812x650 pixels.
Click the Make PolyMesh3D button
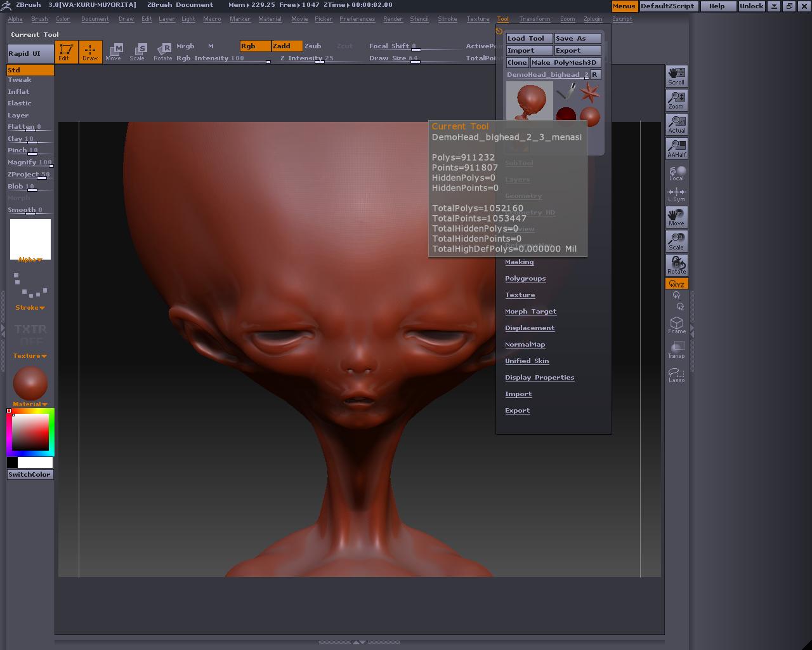click(565, 63)
